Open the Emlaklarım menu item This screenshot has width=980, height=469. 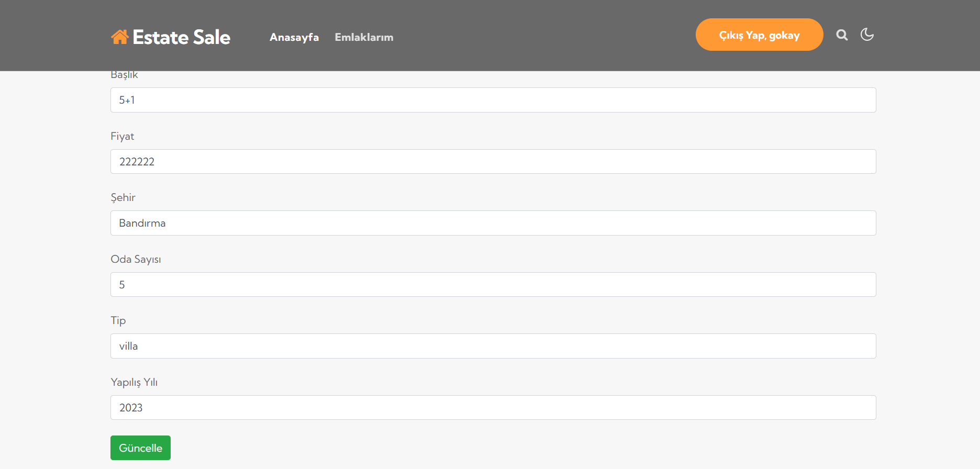(364, 37)
